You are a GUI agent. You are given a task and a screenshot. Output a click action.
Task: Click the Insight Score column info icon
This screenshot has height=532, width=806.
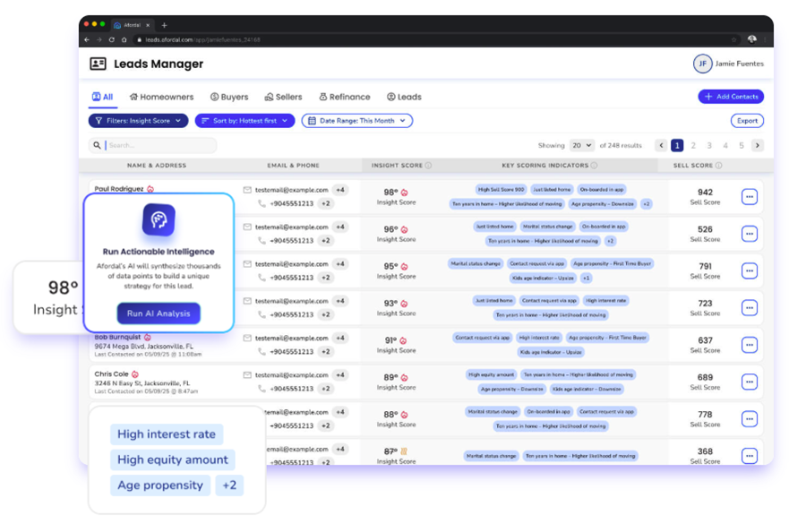pos(429,166)
